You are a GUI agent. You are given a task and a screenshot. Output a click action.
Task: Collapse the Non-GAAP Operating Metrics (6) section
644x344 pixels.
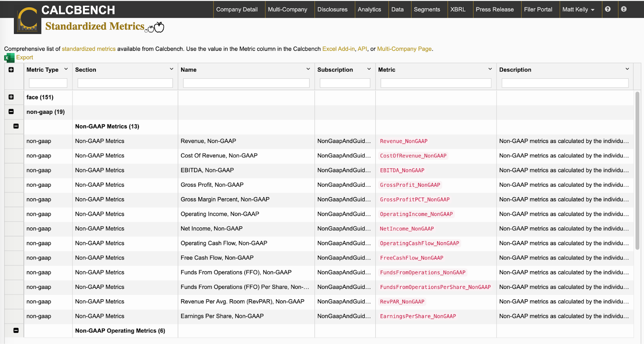click(x=16, y=330)
